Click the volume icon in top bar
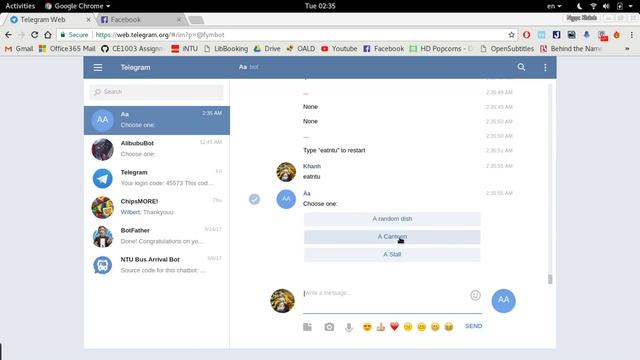Screen dimensions: 640x360 pyautogui.click(x=606, y=6)
